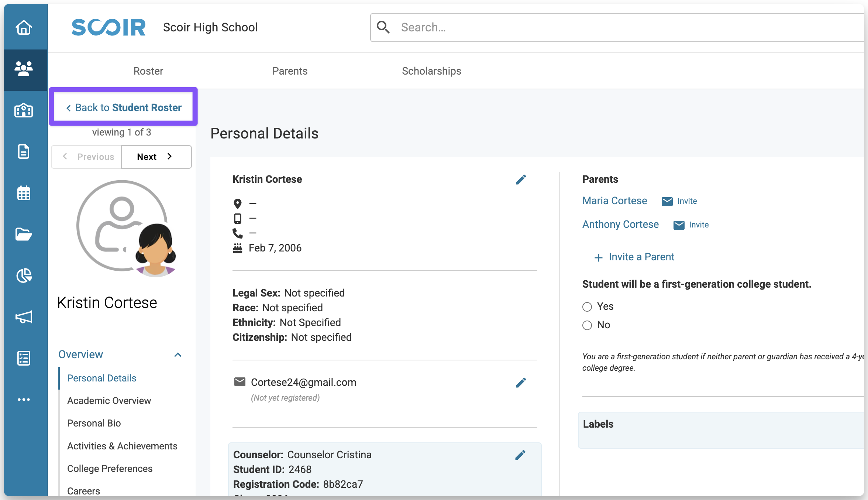
Task: Open the pie chart reports icon
Action: [x=24, y=275]
